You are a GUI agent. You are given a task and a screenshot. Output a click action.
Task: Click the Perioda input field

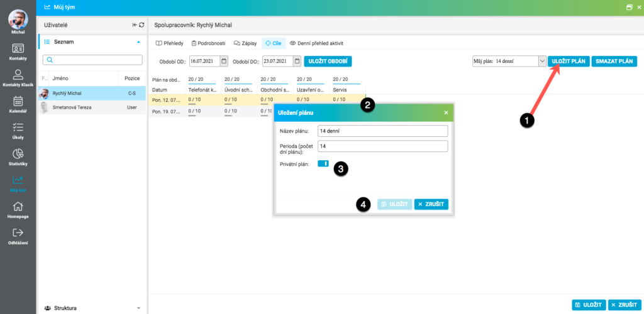coord(383,146)
